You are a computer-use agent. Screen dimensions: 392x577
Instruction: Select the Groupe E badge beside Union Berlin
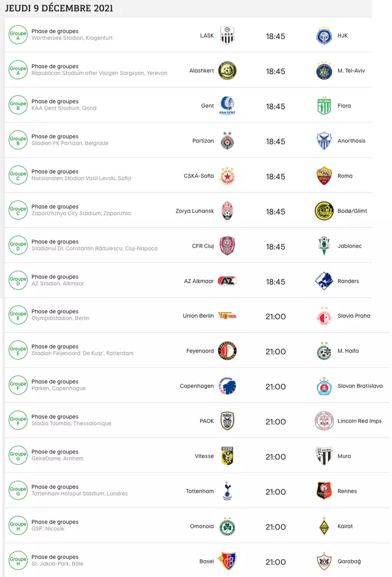pos(18,315)
